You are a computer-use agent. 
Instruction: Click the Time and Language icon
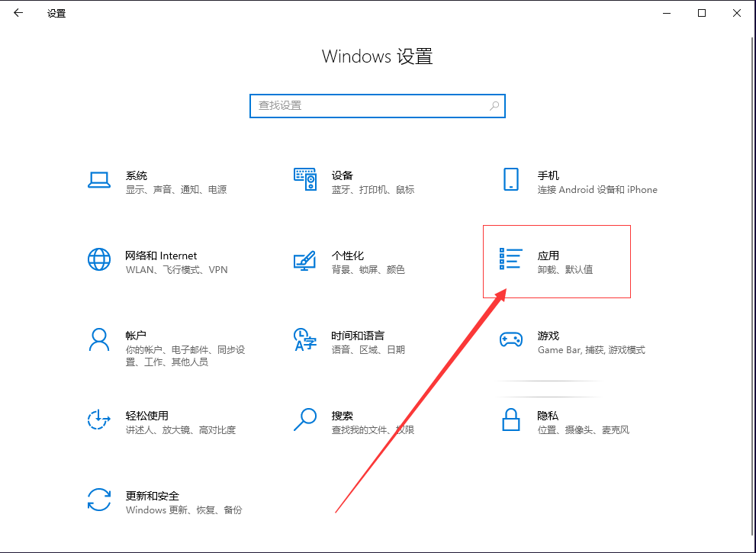(x=304, y=340)
